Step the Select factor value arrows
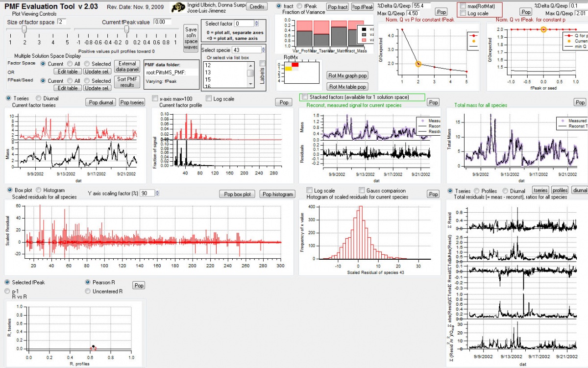This screenshot has width=588, height=368. tap(257, 24)
